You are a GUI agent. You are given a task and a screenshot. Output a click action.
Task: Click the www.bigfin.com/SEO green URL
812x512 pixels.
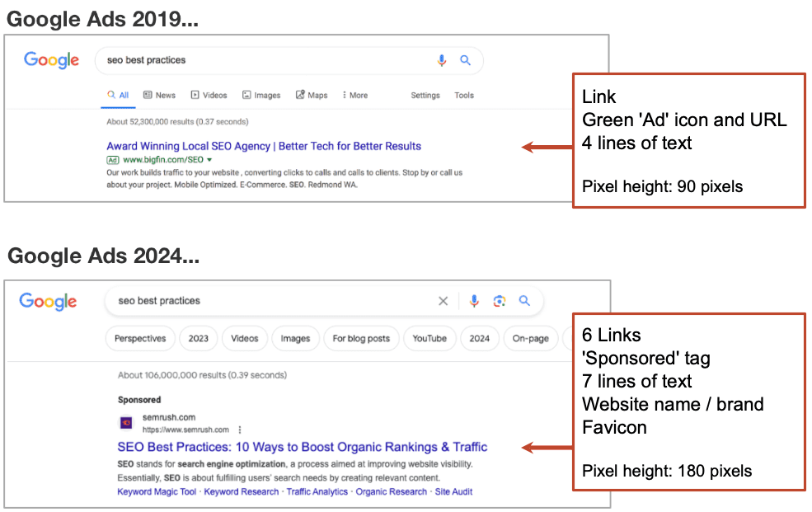click(x=163, y=160)
